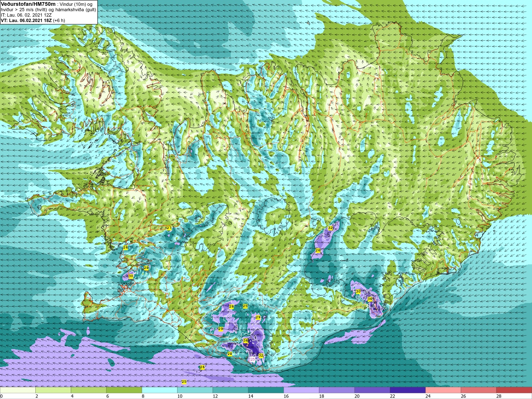Click the yellow gust label 26 over the southern sea
Viewport: 532px width, 399px height.
(202, 367)
